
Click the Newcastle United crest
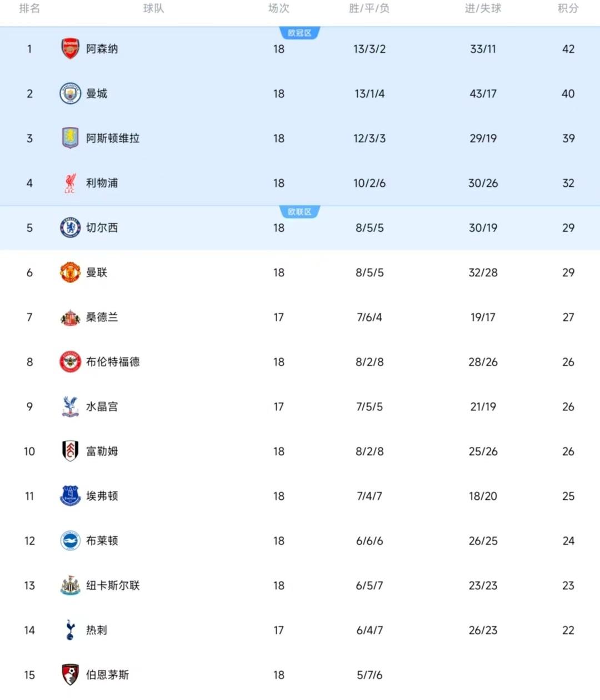[70, 585]
